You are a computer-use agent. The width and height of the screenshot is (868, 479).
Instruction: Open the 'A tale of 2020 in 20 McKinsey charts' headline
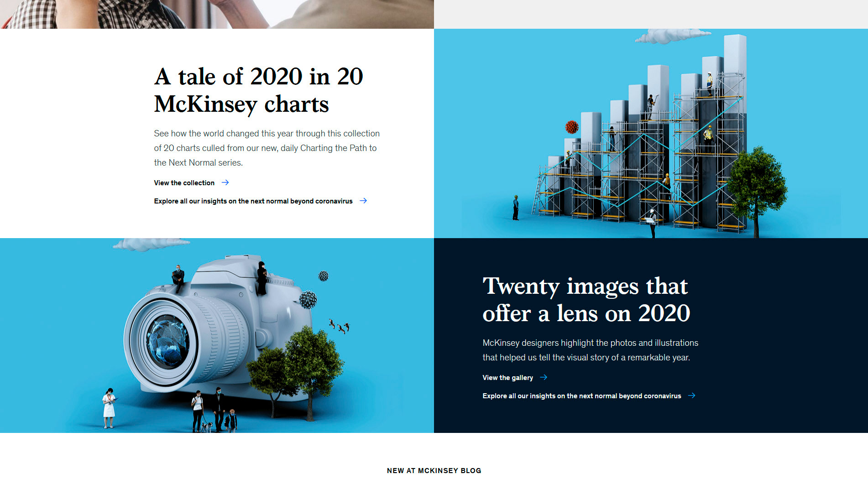(x=258, y=90)
